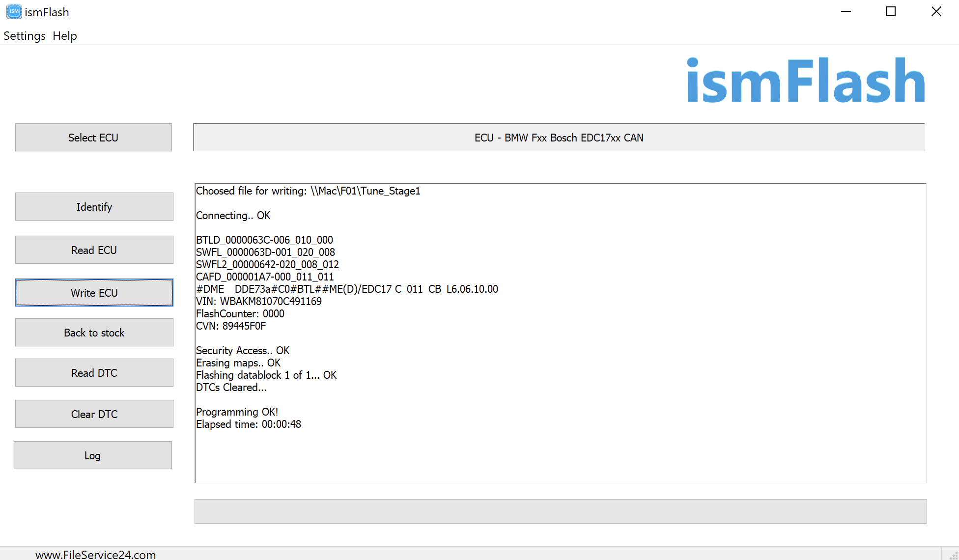Click the ismFlash app icon in title bar
The height and width of the screenshot is (560, 959).
click(x=14, y=11)
